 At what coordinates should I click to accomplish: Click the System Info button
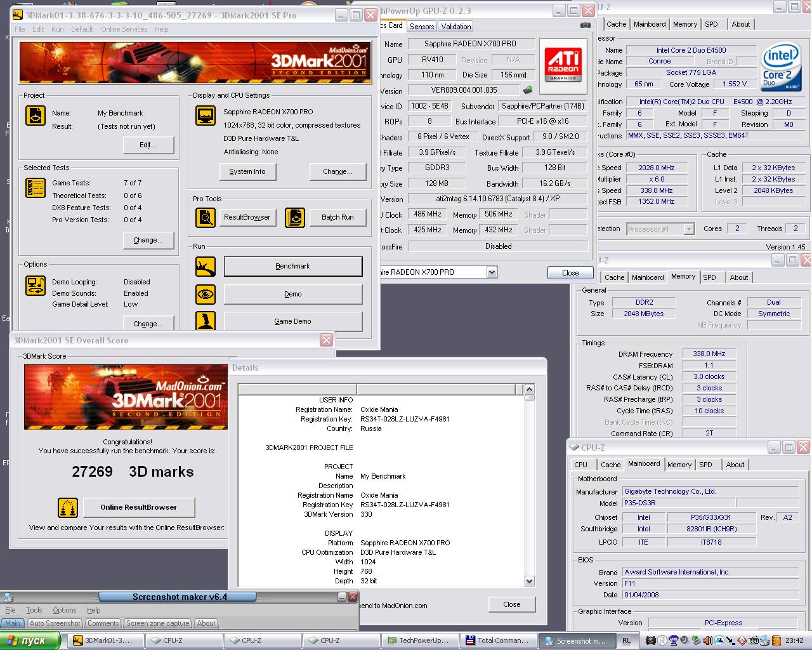tap(247, 171)
